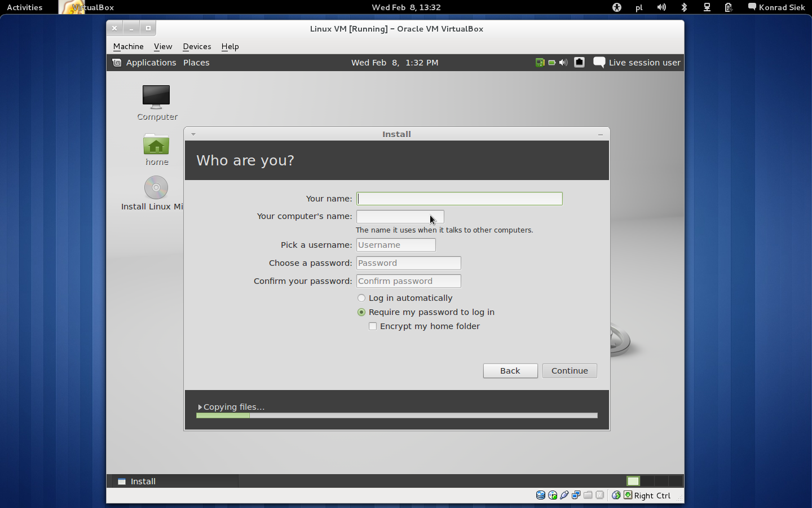The image size is (812, 508).
Task: Select the second workspace in guest switcher
Action: (647, 481)
